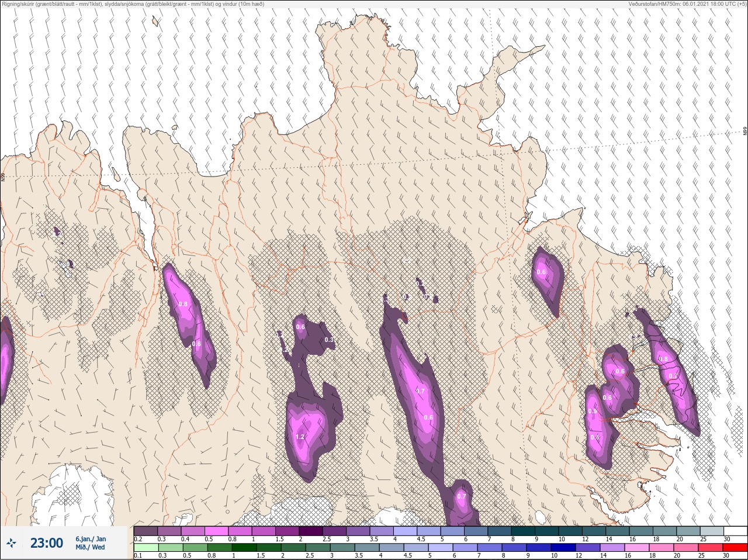This screenshot has width=748, height=560.
Task: Pick the dark teal 10 upper legend swatch
Action: coord(570,531)
